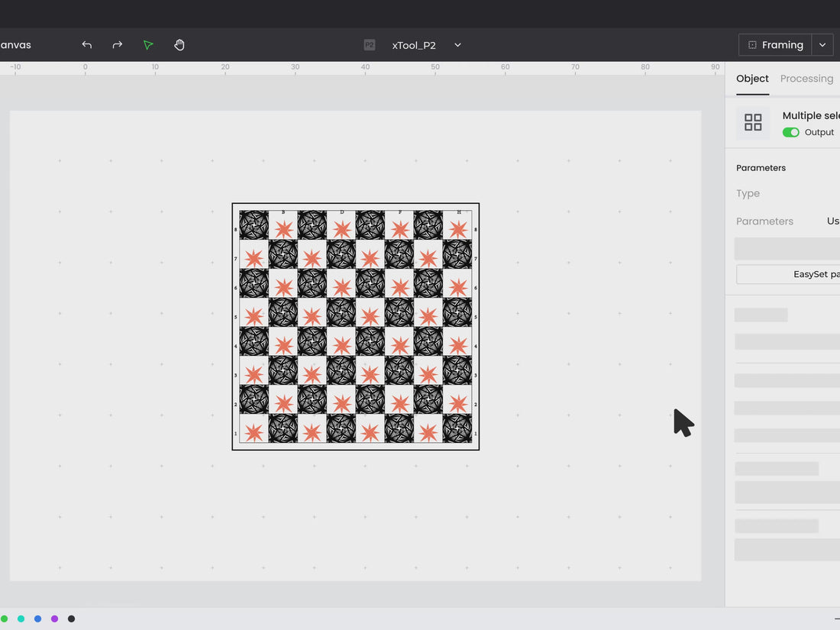This screenshot has width=840, height=630.
Task: Click the Undo arrow icon
Action: (x=87, y=45)
